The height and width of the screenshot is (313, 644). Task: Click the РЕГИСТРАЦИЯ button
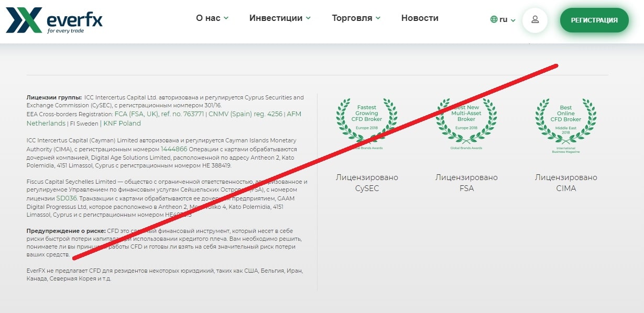click(x=594, y=20)
